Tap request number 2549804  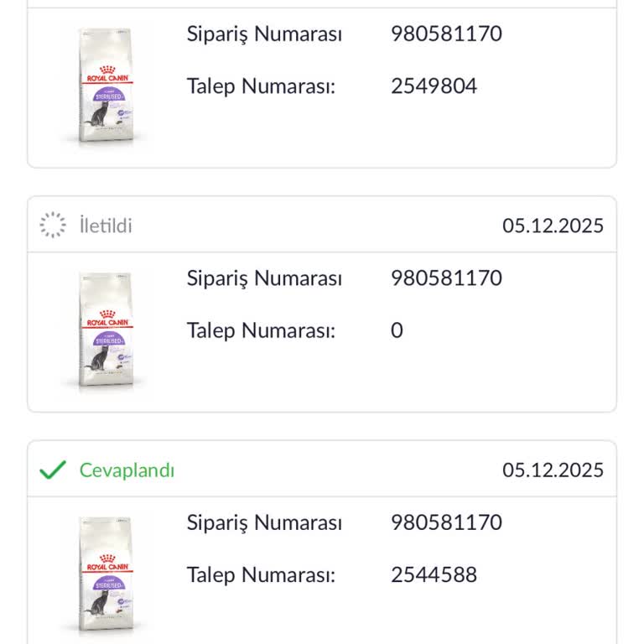click(434, 86)
